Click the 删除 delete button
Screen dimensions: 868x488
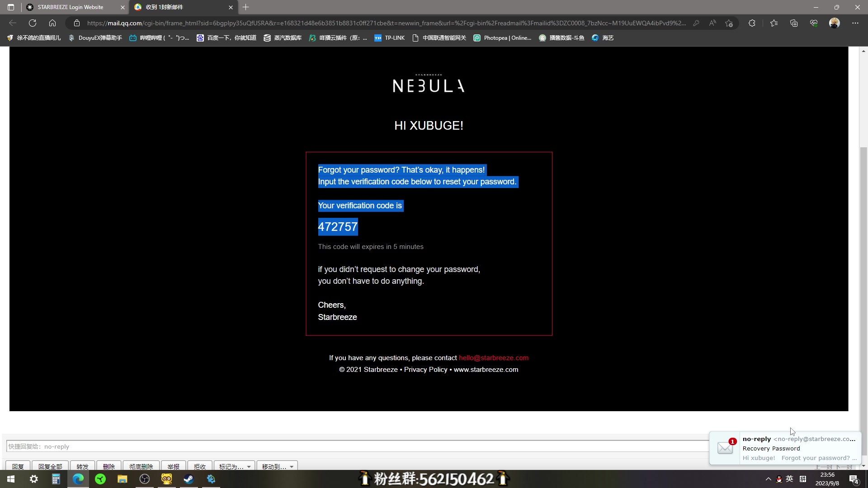(x=108, y=466)
